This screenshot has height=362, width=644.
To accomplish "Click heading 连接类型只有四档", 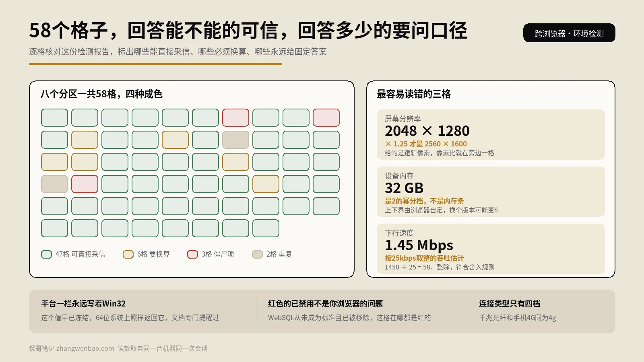I will click(x=510, y=304).
